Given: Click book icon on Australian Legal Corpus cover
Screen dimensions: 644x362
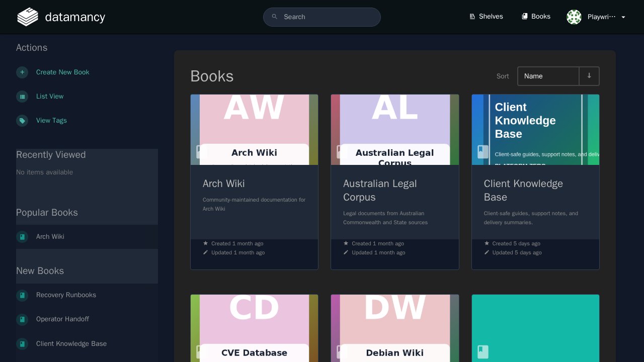Looking at the screenshot, I should coord(342,152).
